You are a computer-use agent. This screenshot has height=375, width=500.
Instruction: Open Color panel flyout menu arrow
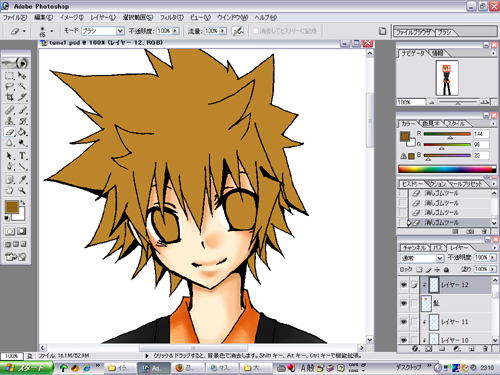[493, 123]
